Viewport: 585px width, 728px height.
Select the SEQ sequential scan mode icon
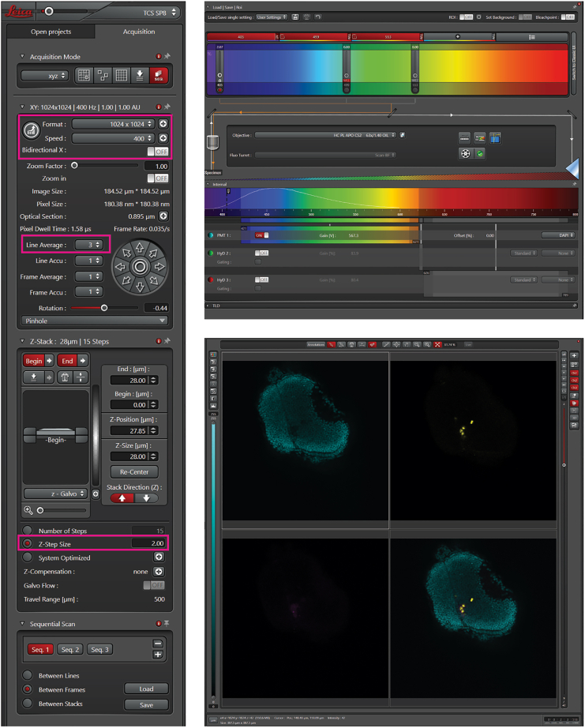(160, 76)
